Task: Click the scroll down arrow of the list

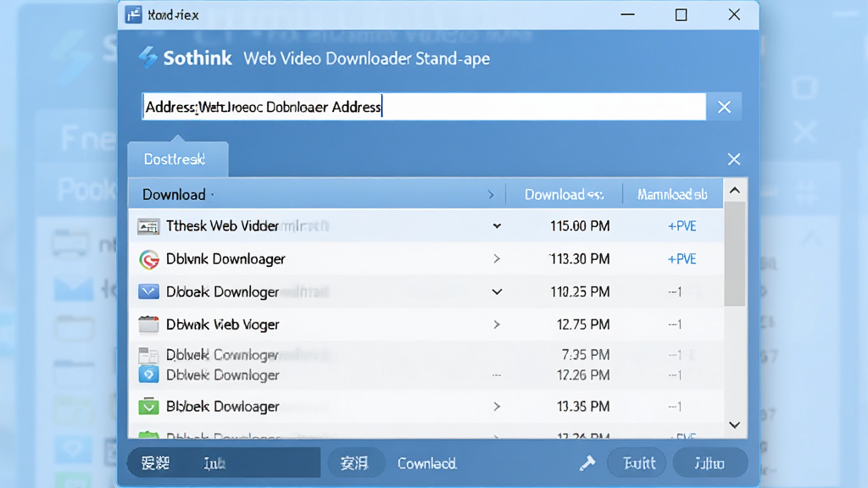Action: pos(735,425)
